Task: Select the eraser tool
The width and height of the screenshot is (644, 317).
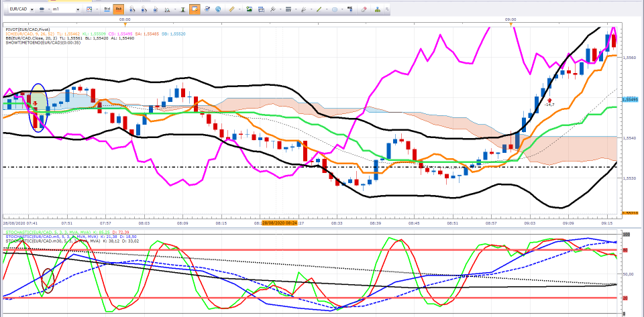Action: pyautogui.click(x=364, y=9)
